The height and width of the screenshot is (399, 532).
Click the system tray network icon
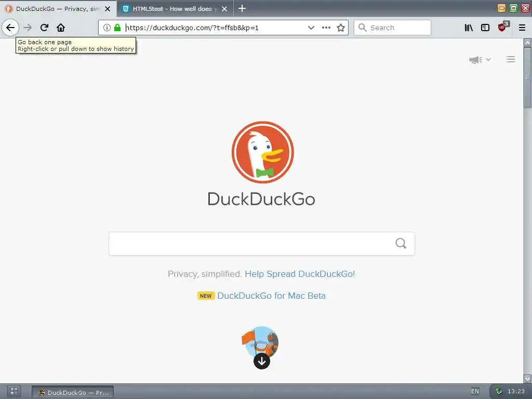(x=498, y=391)
